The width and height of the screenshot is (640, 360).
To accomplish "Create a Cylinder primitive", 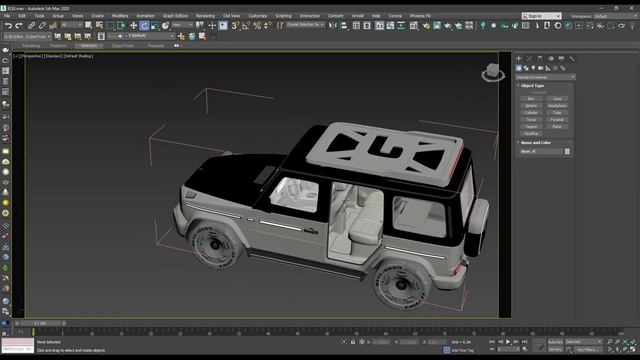I will point(531,113).
